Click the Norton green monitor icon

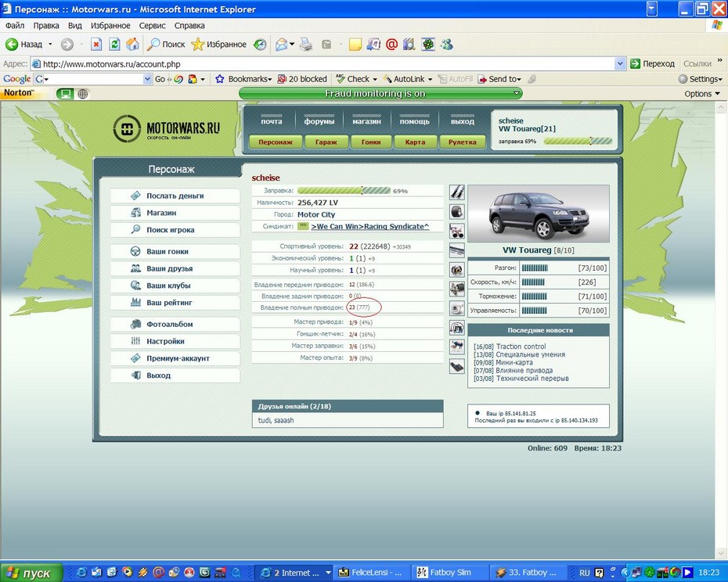66,94
